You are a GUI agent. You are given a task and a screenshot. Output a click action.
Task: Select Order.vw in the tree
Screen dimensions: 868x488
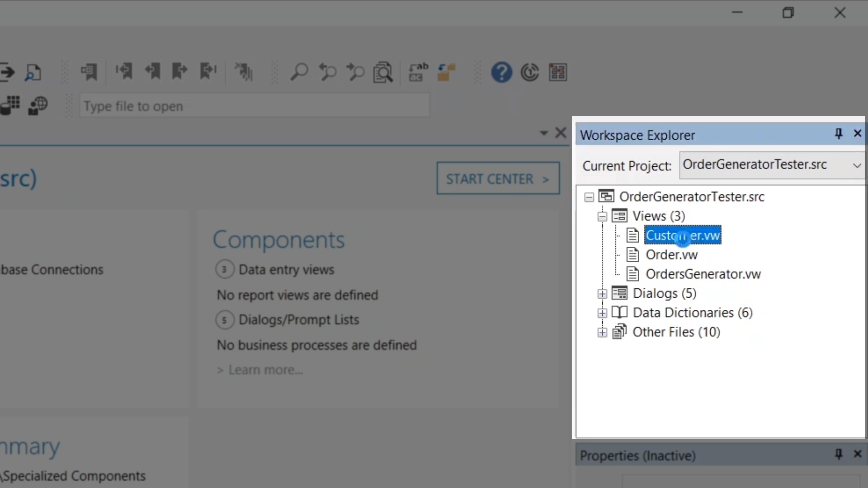point(671,255)
